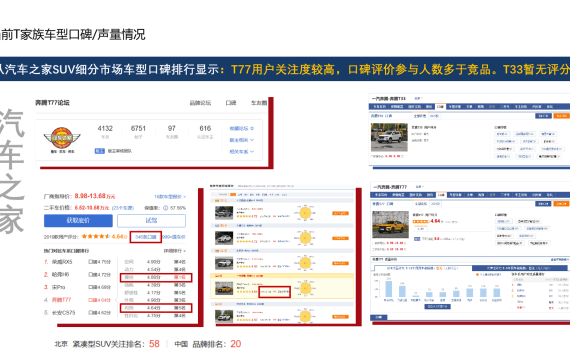Switch to 口碑 tab in forum header
The width and height of the screenshot is (570, 360).
pos(231,103)
